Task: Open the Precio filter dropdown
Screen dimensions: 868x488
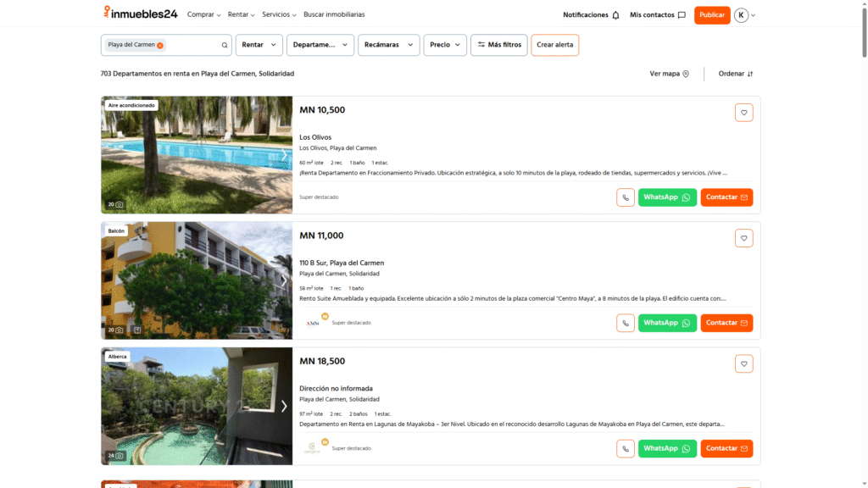Action: click(x=445, y=45)
